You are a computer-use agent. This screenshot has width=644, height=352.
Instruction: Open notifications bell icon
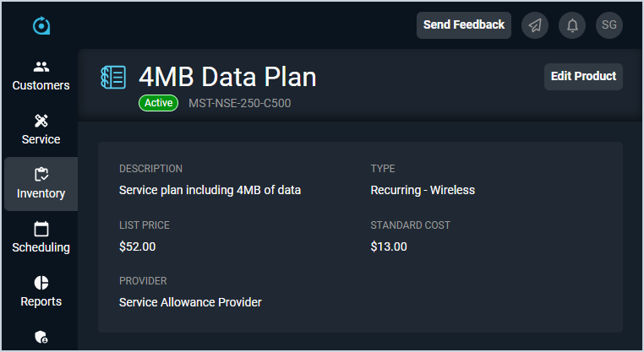point(572,25)
